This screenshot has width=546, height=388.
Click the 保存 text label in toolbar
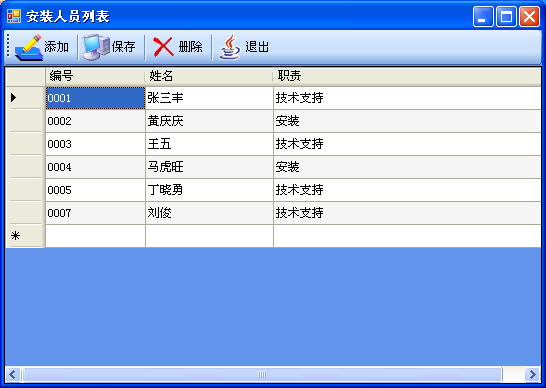click(123, 47)
